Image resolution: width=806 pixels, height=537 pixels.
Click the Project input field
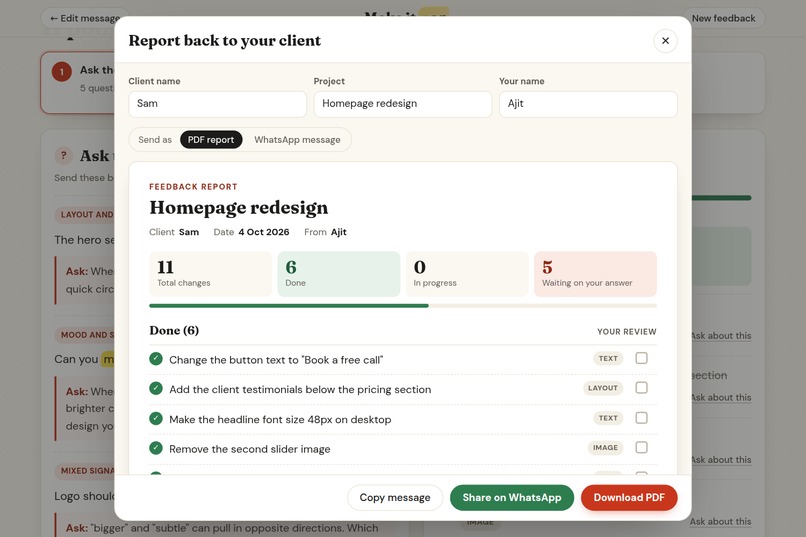click(x=403, y=104)
